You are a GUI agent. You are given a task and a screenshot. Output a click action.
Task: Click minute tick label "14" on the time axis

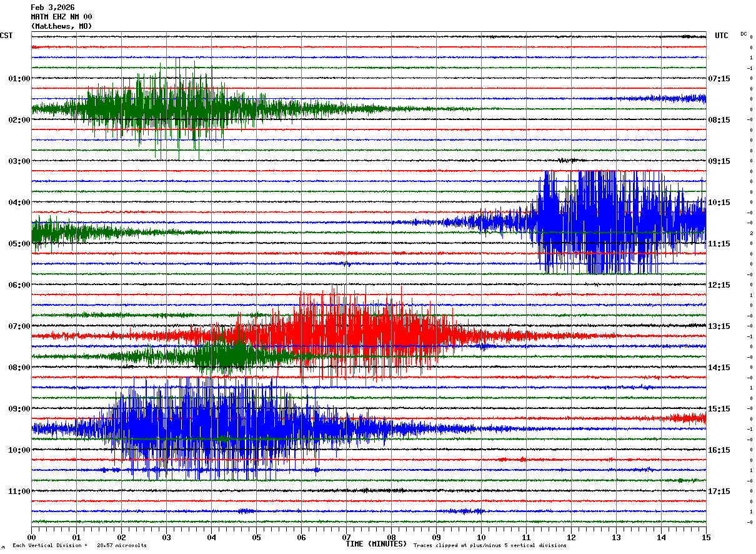[x=661, y=537]
